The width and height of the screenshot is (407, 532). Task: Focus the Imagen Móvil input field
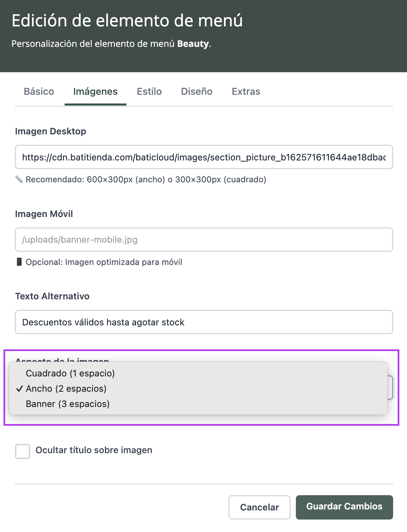pos(204,240)
